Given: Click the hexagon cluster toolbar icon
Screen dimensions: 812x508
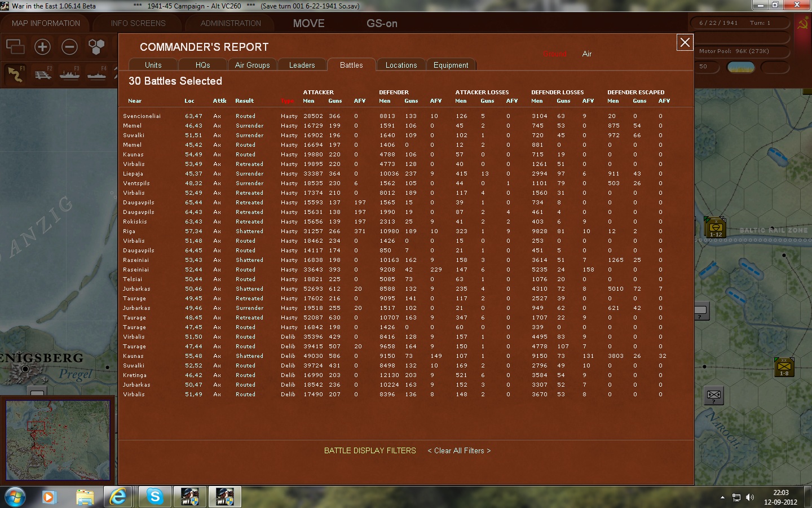Looking at the screenshot, I should coord(96,46).
